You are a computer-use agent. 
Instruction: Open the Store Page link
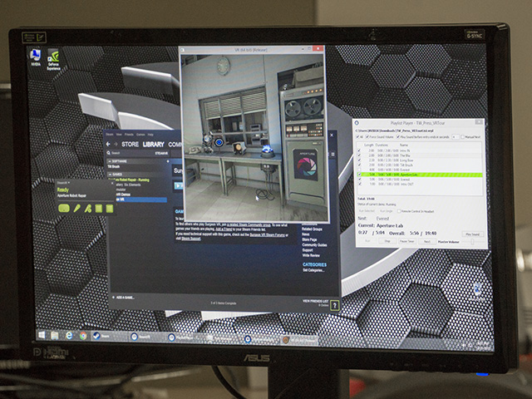(309, 239)
